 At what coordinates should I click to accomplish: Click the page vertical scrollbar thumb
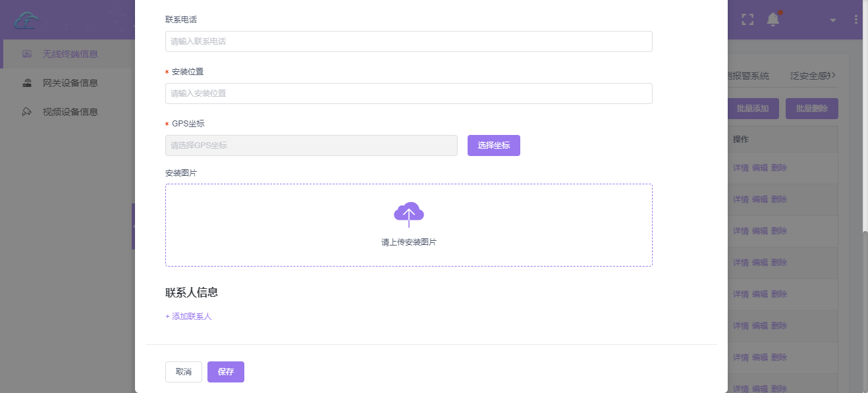tap(865, 309)
